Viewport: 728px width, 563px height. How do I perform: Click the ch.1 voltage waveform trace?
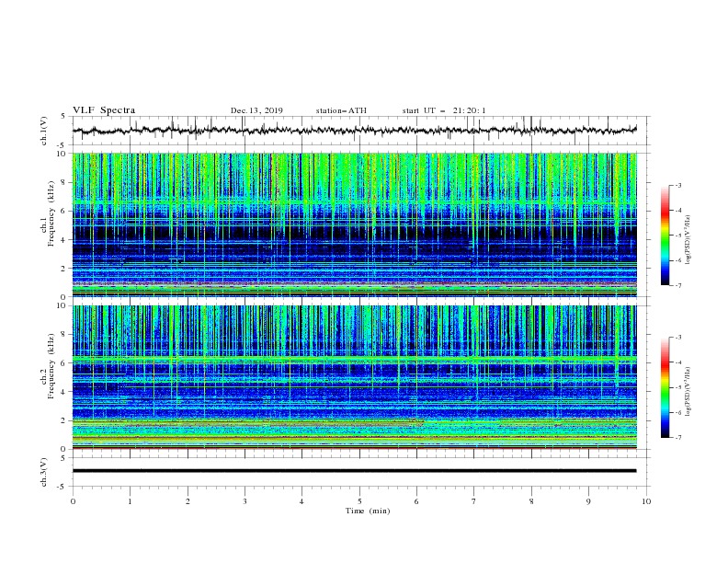(354, 131)
